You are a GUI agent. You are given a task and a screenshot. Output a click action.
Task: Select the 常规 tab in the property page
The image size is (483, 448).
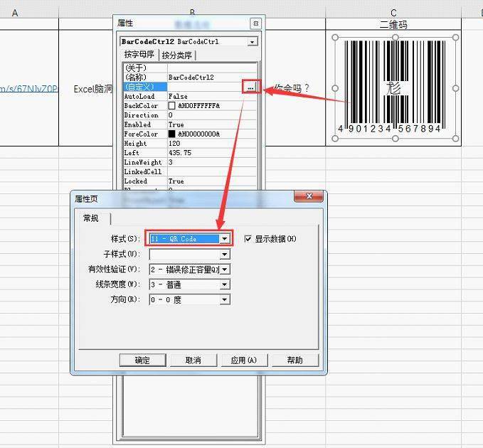91,218
